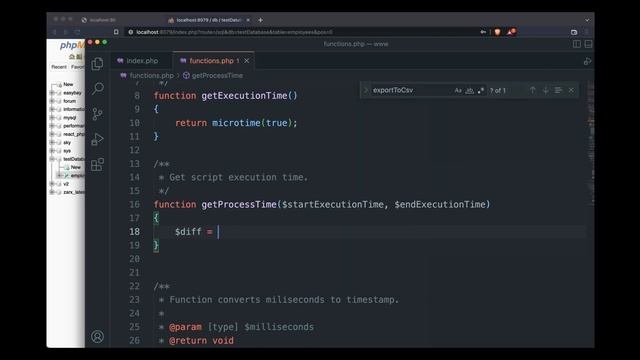The height and width of the screenshot is (360, 640).
Task: Click New under testDatabase in tree
Action: pyautogui.click(x=76, y=167)
